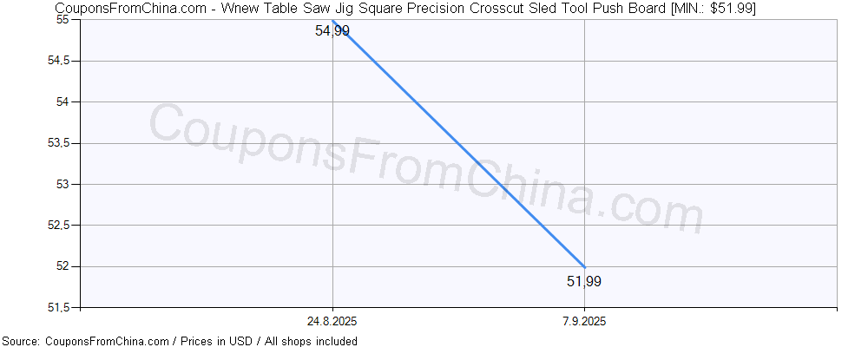This screenshot has height=347, width=868.
Task: Click the chart title text
Action: [405, 8]
